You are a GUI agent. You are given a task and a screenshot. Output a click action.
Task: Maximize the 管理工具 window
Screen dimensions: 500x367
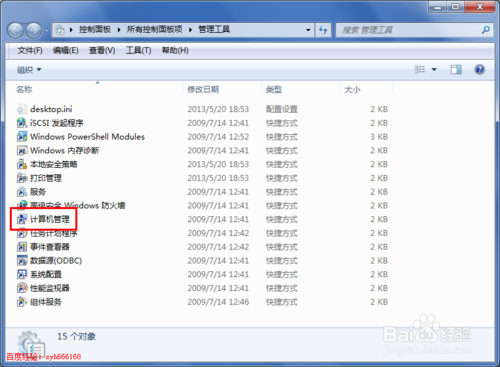point(455,7)
